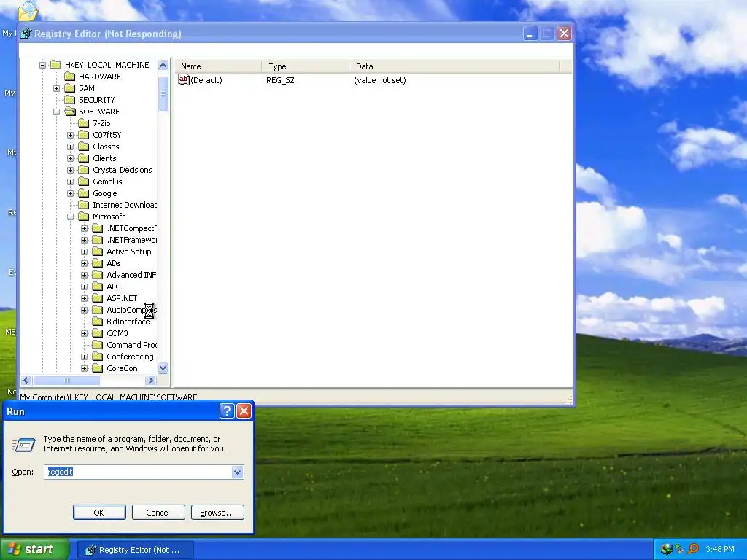The width and height of the screenshot is (747, 560).
Task: Click the REG_SZ type cell
Action: [280, 80]
